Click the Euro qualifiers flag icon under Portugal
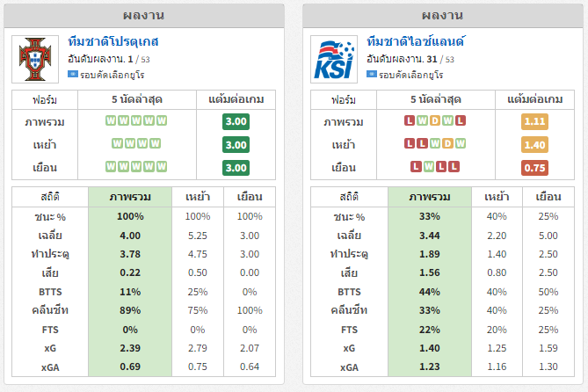588x392 pixels. (x=73, y=74)
